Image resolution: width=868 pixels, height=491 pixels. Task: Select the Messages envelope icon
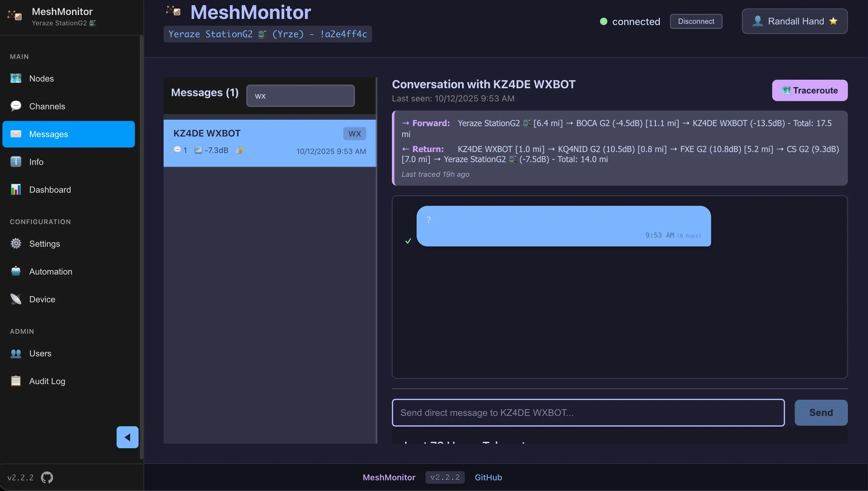(x=16, y=134)
